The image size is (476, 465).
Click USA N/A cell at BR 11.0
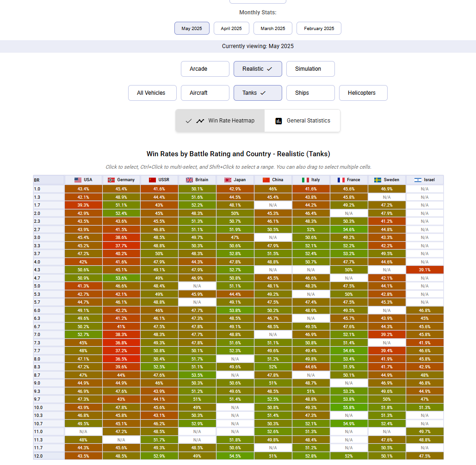click(83, 432)
